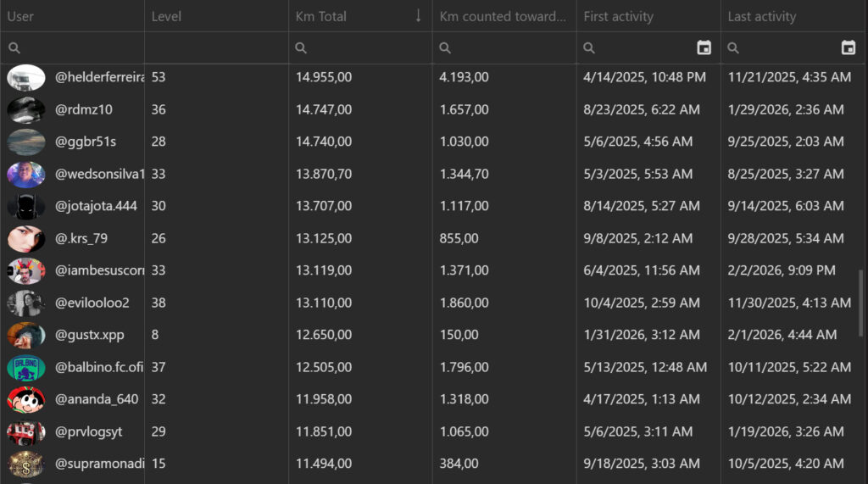Sort by Km counted toward column header
The image size is (868, 484).
coord(502,16)
